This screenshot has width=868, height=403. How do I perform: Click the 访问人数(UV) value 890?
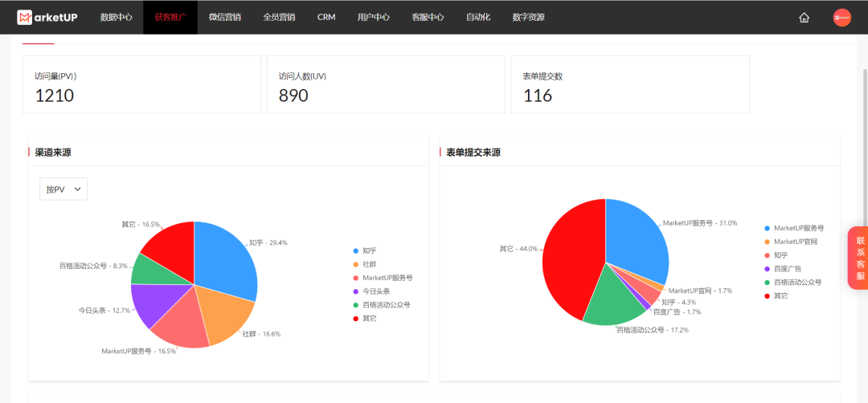tap(293, 96)
